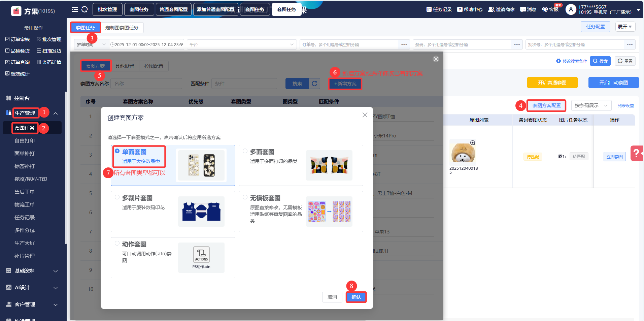Click the 展开 expand dropdown
The width and height of the screenshot is (644, 321).
pos(625,27)
